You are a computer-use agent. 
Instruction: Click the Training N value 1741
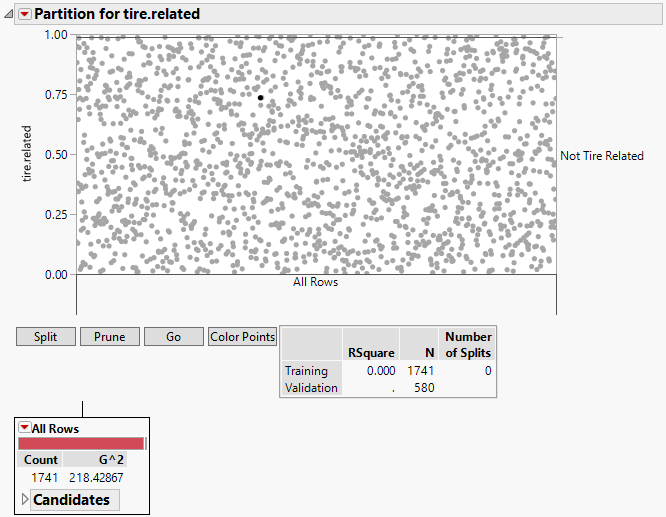[x=420, y=371]
